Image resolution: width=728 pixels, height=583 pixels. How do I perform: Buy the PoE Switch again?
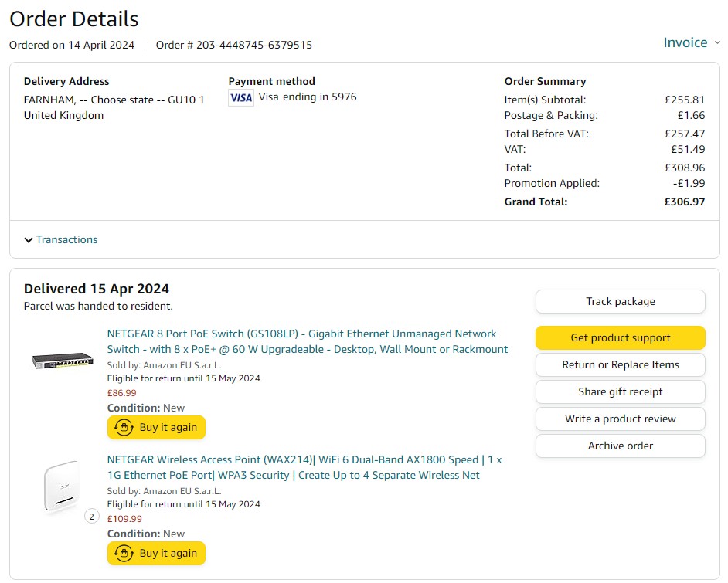coord(156,427)
